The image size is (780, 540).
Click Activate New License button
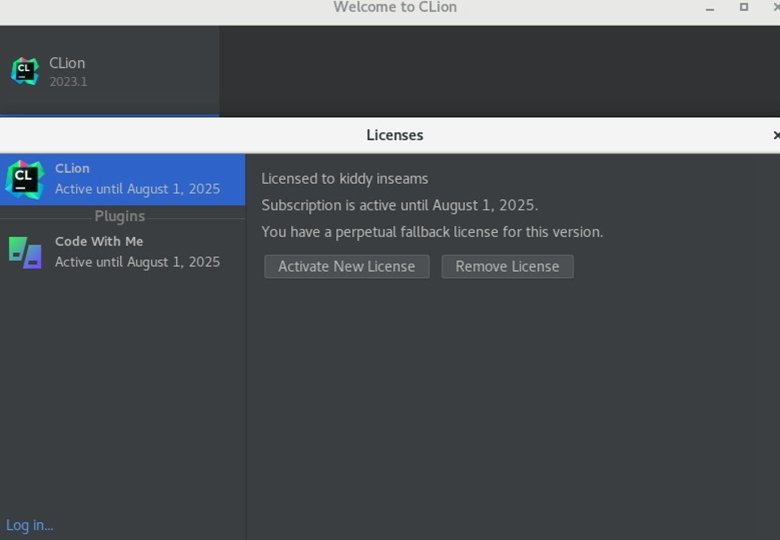347,267
